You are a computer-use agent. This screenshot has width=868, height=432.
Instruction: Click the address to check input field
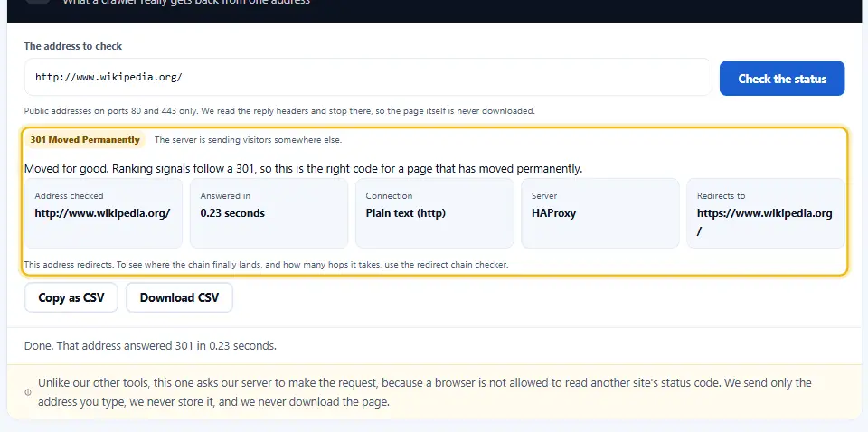pyautogui.click(x=368, y=77)
